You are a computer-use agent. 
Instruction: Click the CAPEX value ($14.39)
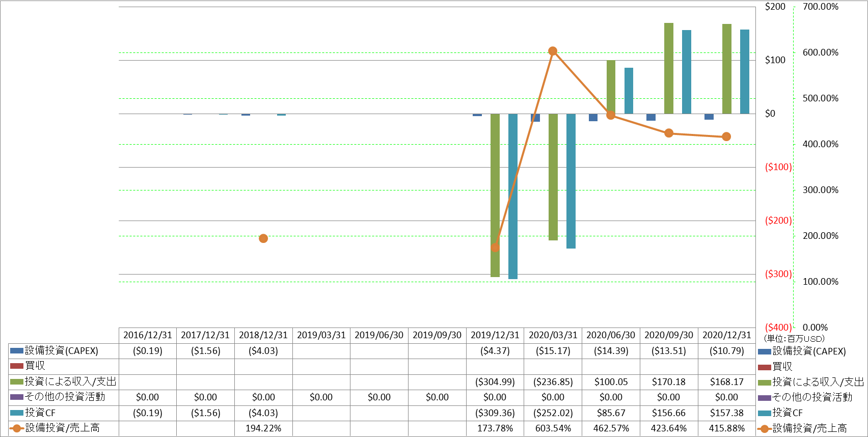(x=611, y=351)
